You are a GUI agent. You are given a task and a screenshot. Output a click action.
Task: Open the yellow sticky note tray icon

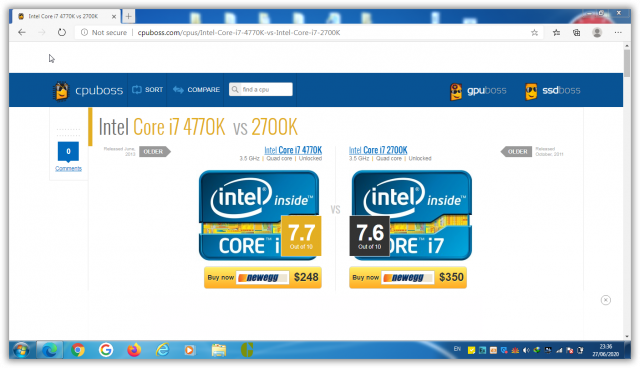[x=471, y=350]
